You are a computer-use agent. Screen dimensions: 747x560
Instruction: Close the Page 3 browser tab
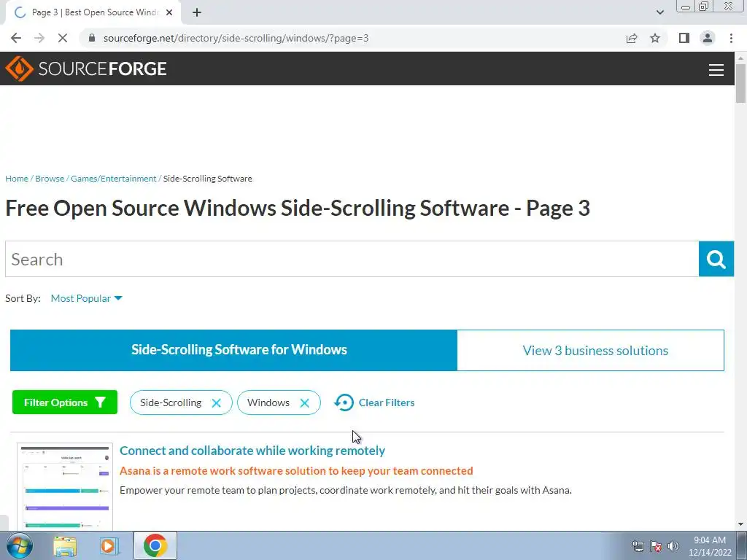[169, 12]
